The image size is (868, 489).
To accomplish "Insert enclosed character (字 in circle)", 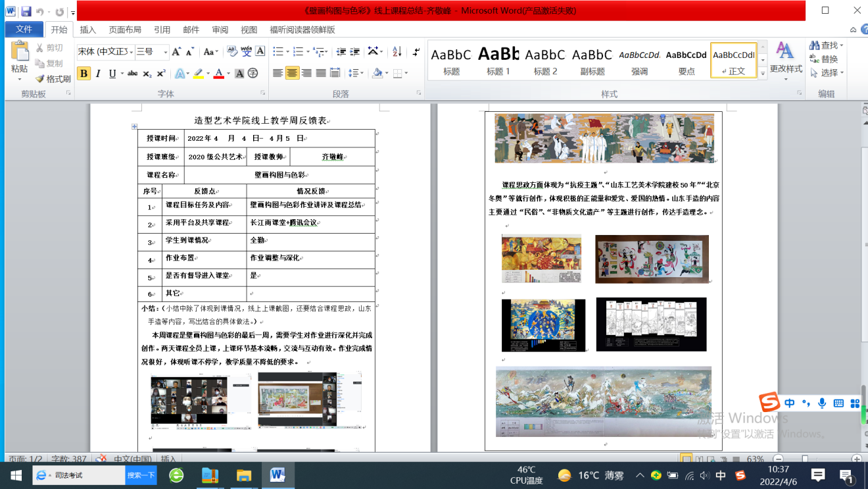I will pos(253,73).
